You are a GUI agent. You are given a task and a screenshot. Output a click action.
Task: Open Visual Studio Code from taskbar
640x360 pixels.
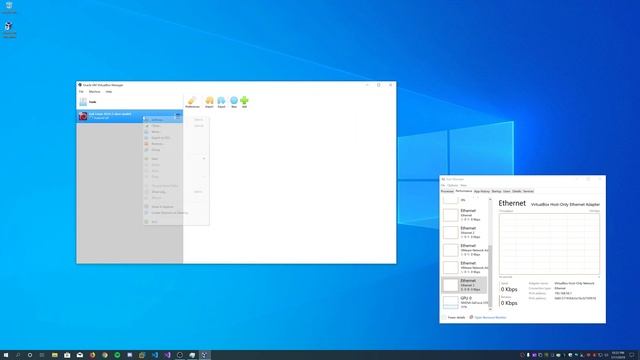pyautogui.click(x=155, y=355)
